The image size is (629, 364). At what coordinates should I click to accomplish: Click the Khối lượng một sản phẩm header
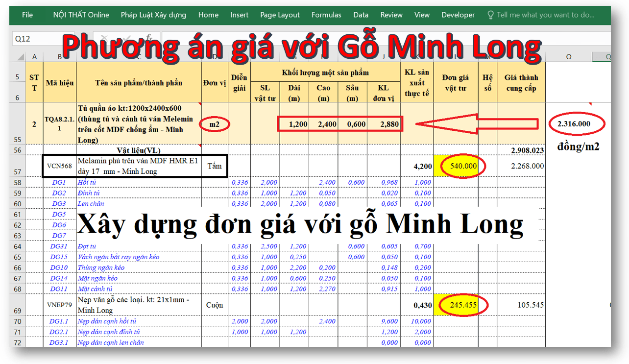pyautogui.click(x=325, y=73)
